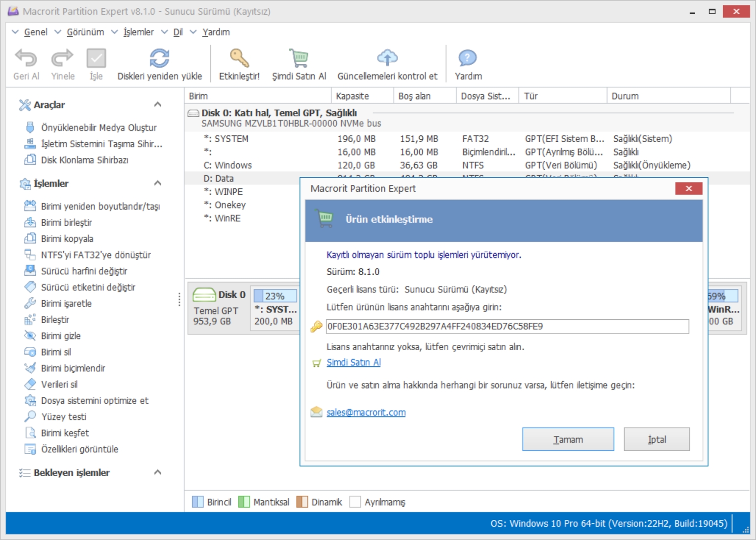The width and height of the screenshot is (756, 540).
Task: Click the Yinele redo arrow icon
Action: 62,58
